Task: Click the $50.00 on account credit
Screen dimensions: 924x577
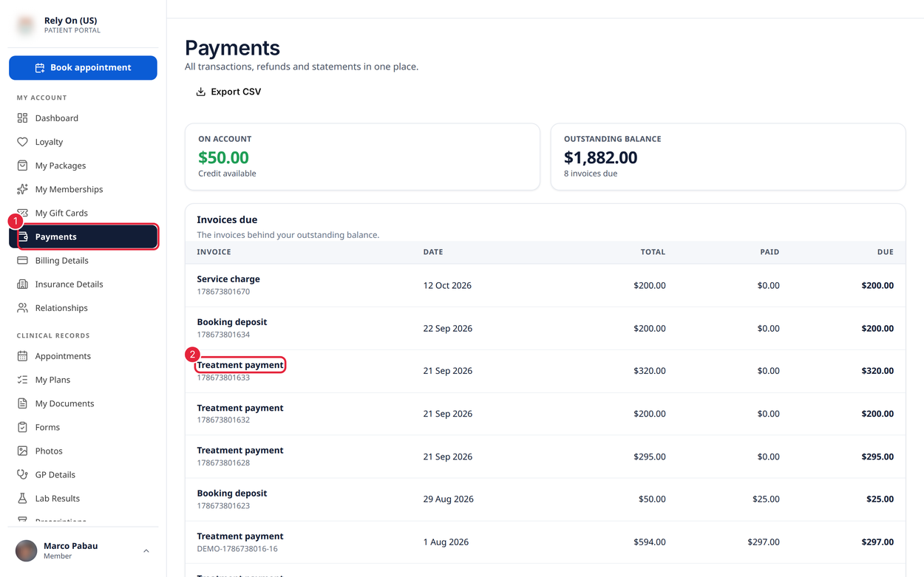Action: click(x=223, y=157)
